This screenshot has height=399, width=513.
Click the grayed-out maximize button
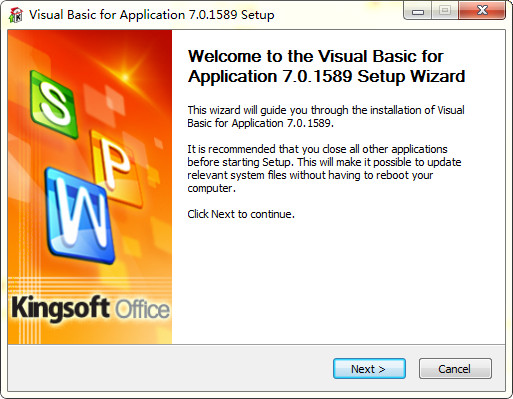coord(445,11)
